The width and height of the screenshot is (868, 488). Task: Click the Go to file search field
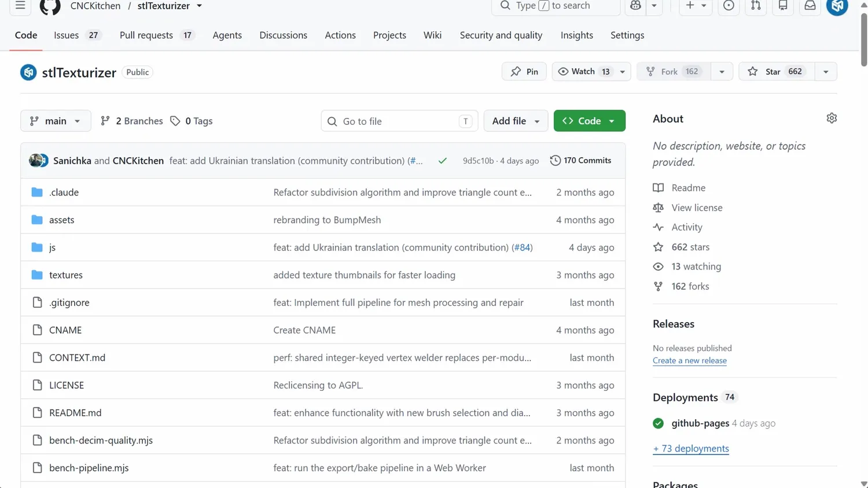click(399, 121)
